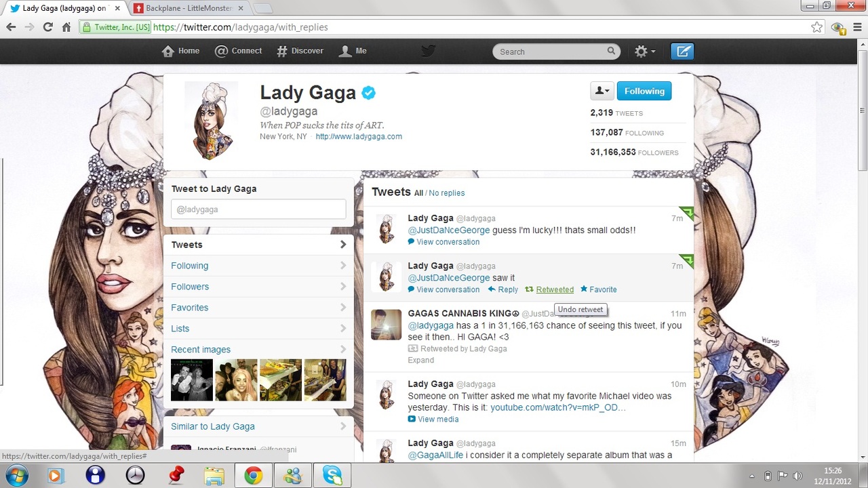View conversation for 'saw it' tweet
Screen dimensions: 868x488
443,289
